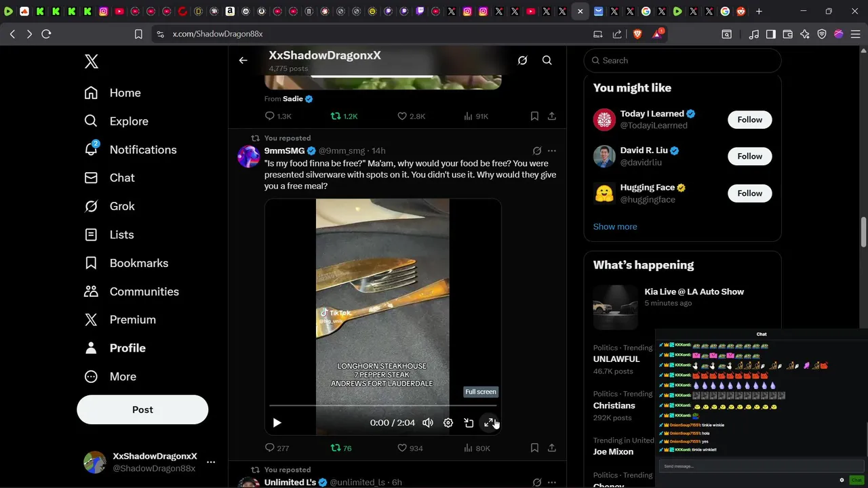This screenshot has width=868, height=488.
Task: Open 9mmSMG's profile name link
Action: coord(285,150)
